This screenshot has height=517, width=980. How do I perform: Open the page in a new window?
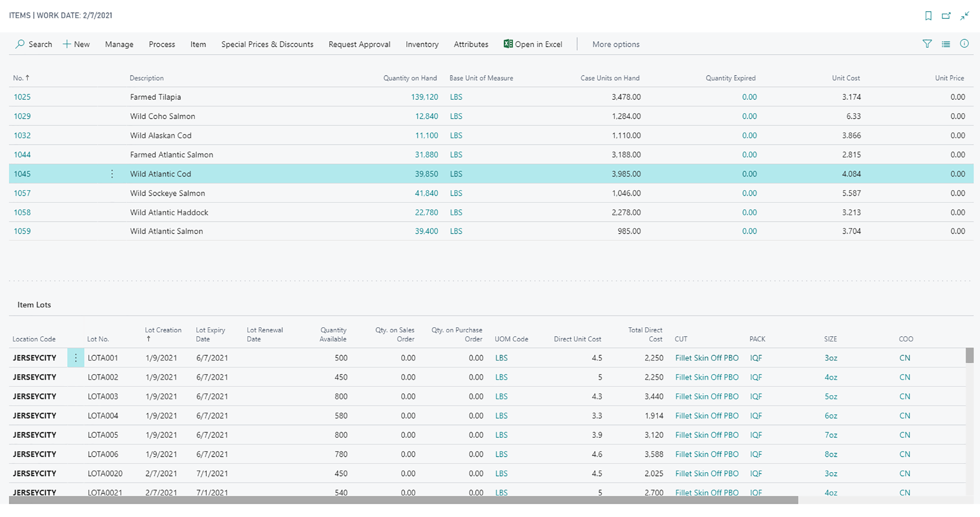pos(946,16)
